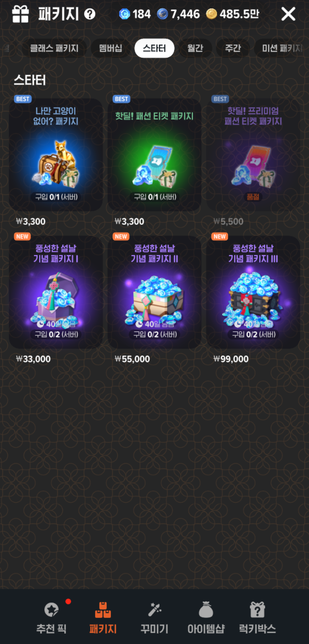Buy 풍성한 설날 패키지 II for ₩55,000

[x=154, y=292]
